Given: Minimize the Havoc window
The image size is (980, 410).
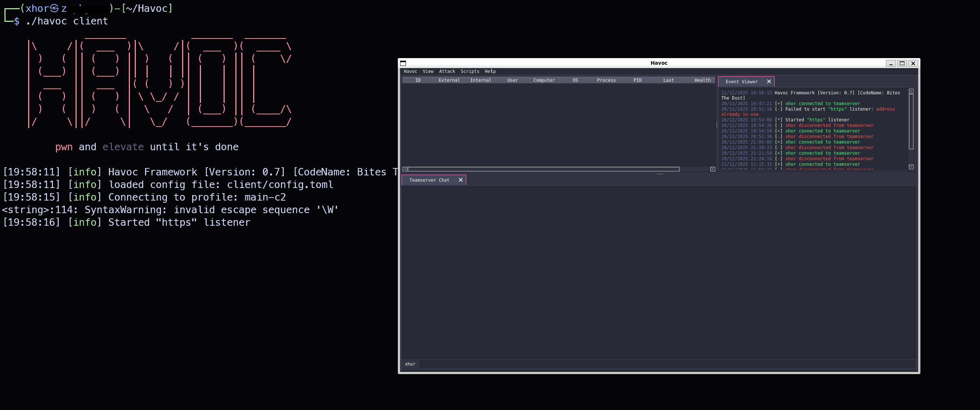Looking at the screenshot, I should point(890,63).
